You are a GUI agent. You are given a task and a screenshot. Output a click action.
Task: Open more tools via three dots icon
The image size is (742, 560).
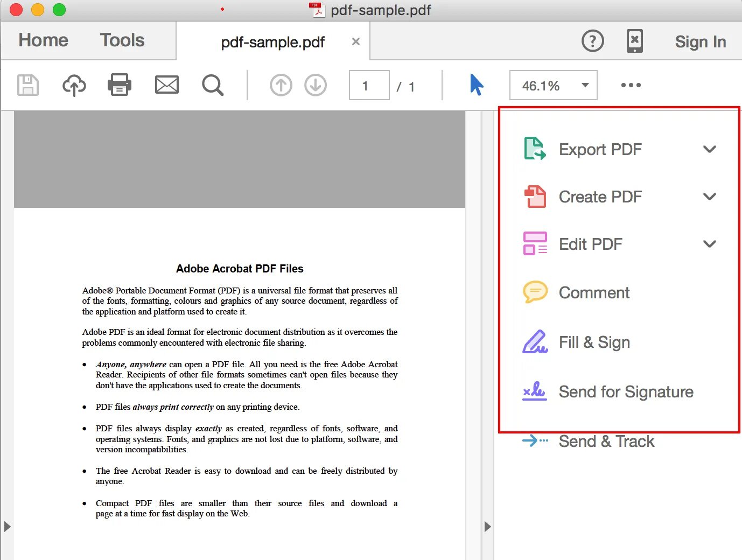tap(631, 85)
